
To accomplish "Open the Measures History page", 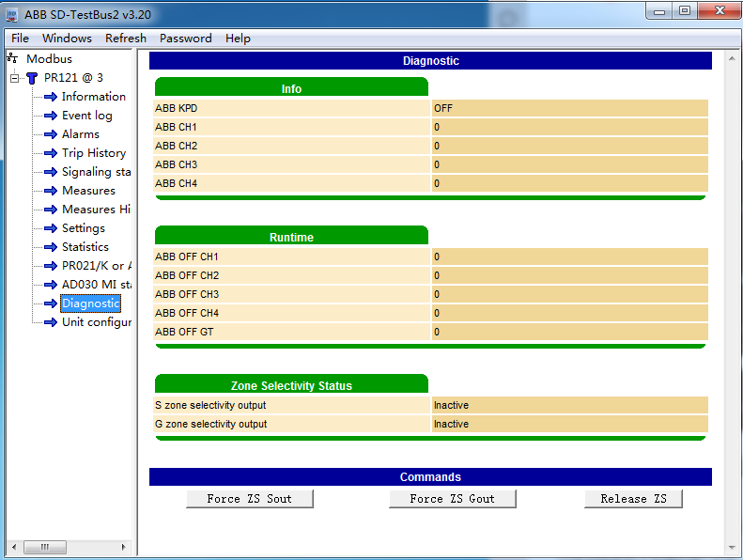I will [96, 210].
